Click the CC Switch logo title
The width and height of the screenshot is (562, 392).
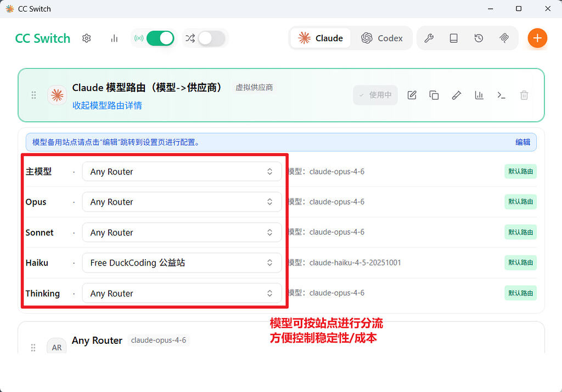(x=43, y=38)
